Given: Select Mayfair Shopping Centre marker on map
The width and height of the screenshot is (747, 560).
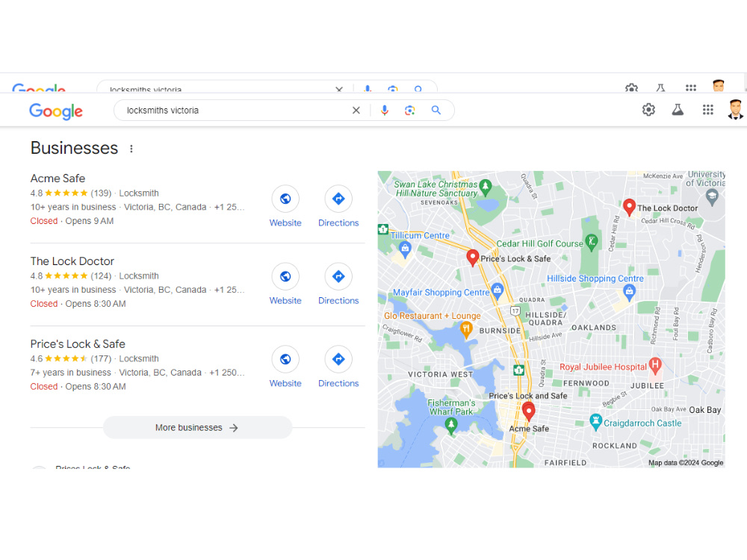Looking at the screenshot, I should [498, 290].
